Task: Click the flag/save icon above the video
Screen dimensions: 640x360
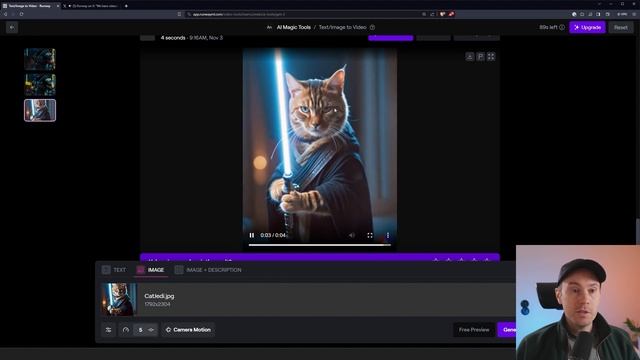Action: tap(480, 57)
